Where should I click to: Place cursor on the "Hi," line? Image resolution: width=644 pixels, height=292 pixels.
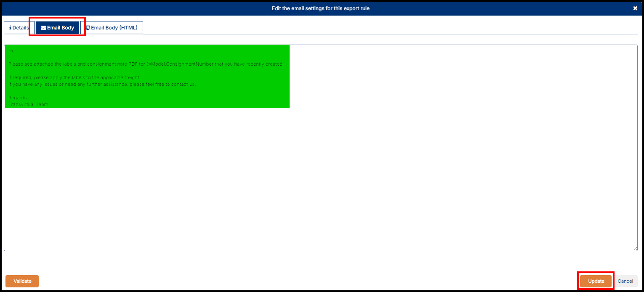[11, 50]
